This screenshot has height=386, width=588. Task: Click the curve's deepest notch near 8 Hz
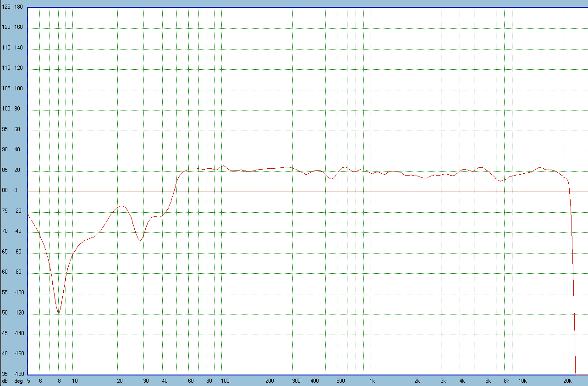(59, 313)
